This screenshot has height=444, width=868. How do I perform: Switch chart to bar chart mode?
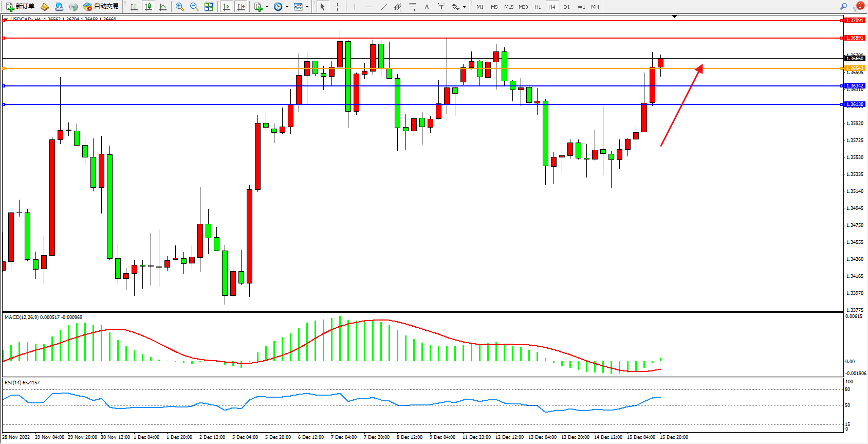tap(134, 7)
